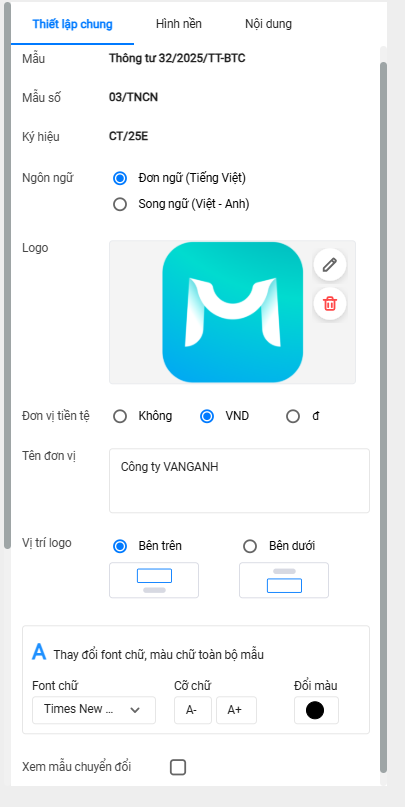This screenshot has width=405, height=807.
Task: Enable Xem mẫu chuyển đổi checkbox
Action: [x=178, y=767]
